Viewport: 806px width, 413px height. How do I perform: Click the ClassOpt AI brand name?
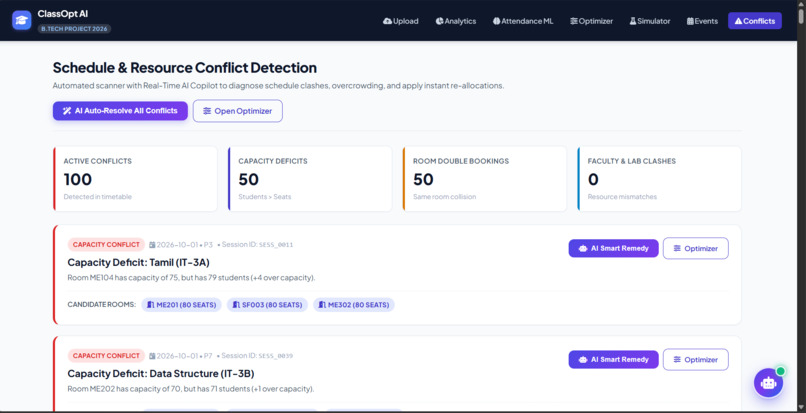point(63,14)
